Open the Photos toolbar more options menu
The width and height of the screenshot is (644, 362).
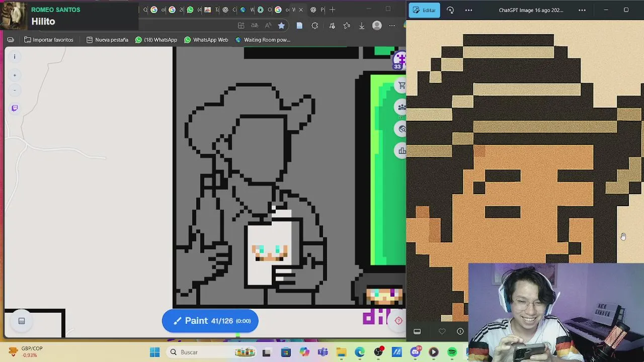[x=468, y=10]
